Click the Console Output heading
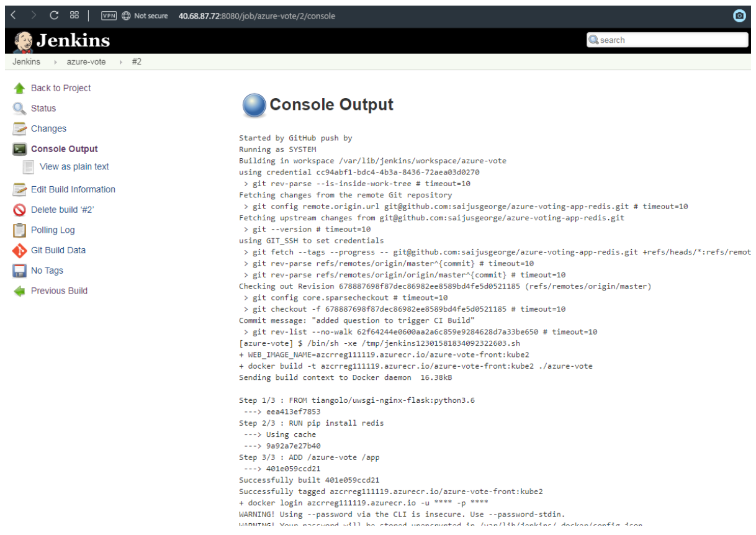The width and height of the screenshot is (756, 535). (x=331, y=104)
